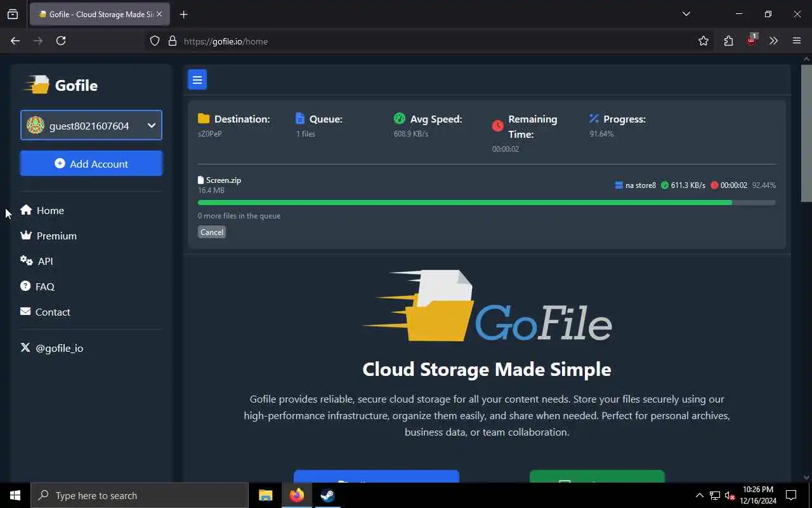Go to Home in the sidebar
The height and width of the screenshot is (508, 812).
point(43,210)
